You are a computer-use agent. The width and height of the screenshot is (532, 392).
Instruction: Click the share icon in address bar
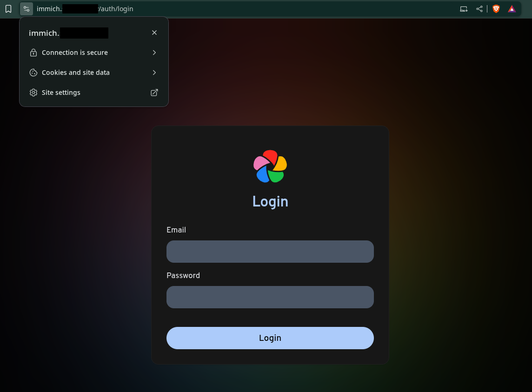[x=479, y=9]
